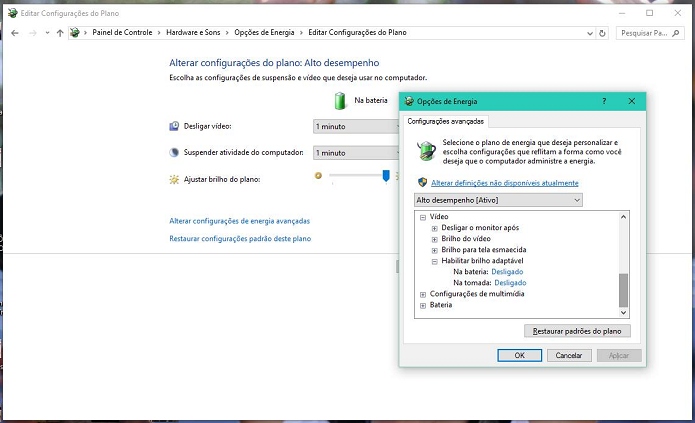Expand Brilho para tela esmaecida node

pos(434,251)
